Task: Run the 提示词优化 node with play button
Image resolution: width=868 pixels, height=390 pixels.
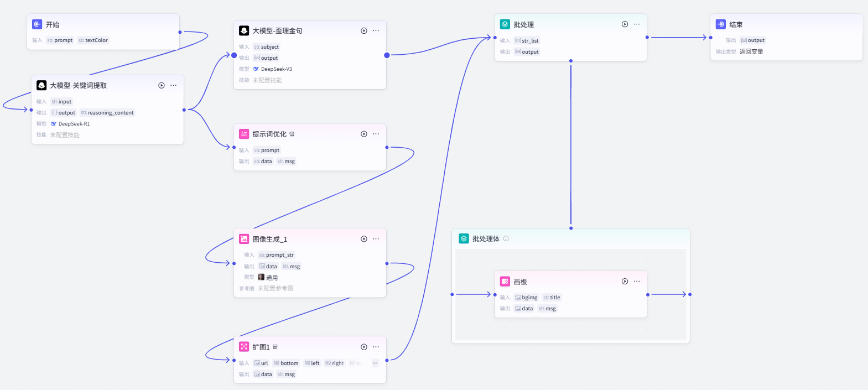Action: 364,134
